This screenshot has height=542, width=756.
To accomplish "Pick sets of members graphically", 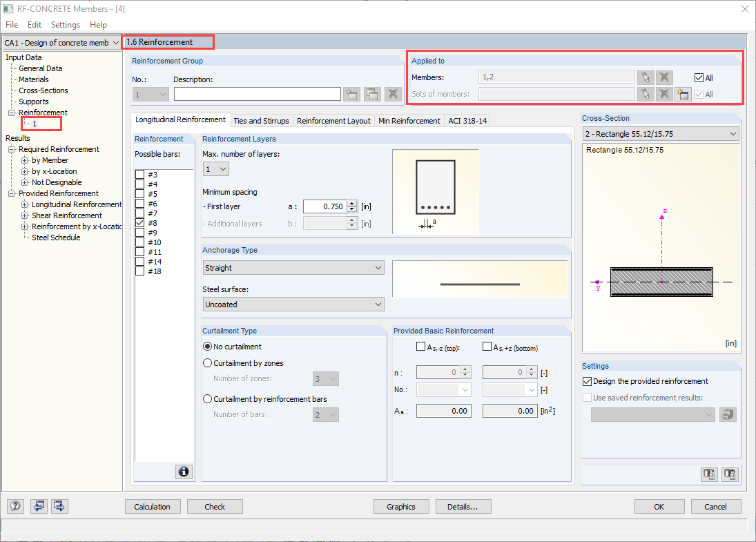I will [646, 94].
